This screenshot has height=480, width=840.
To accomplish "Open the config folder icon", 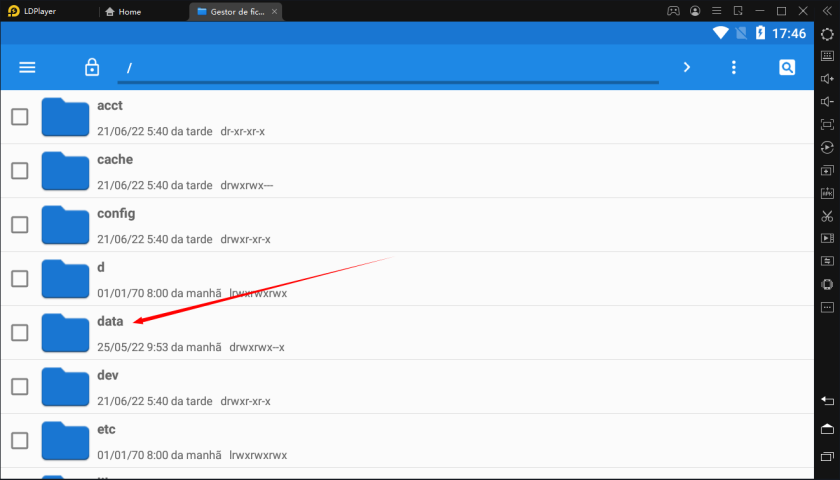I will point(65,224).
